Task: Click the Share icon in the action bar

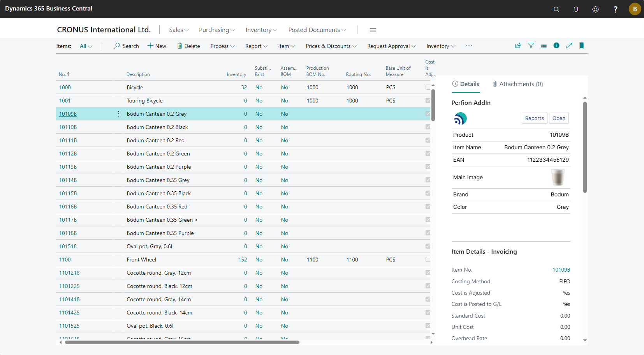Action: coord(518,46)
